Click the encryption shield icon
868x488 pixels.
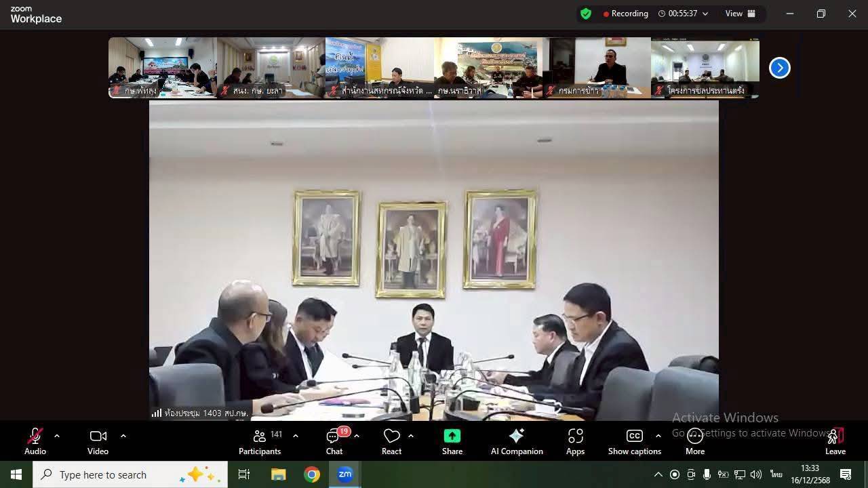(x=586, y=14)
